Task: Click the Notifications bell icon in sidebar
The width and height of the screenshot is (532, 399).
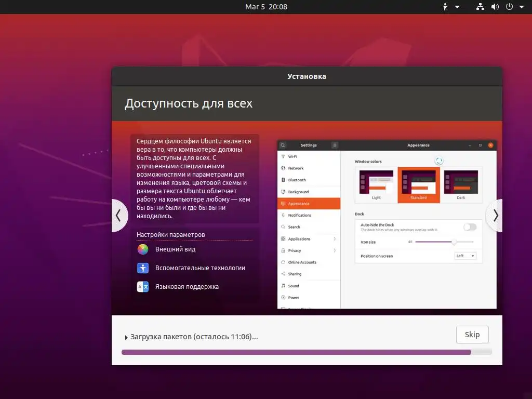Action: pyautogui.click(x=283, y=216)
